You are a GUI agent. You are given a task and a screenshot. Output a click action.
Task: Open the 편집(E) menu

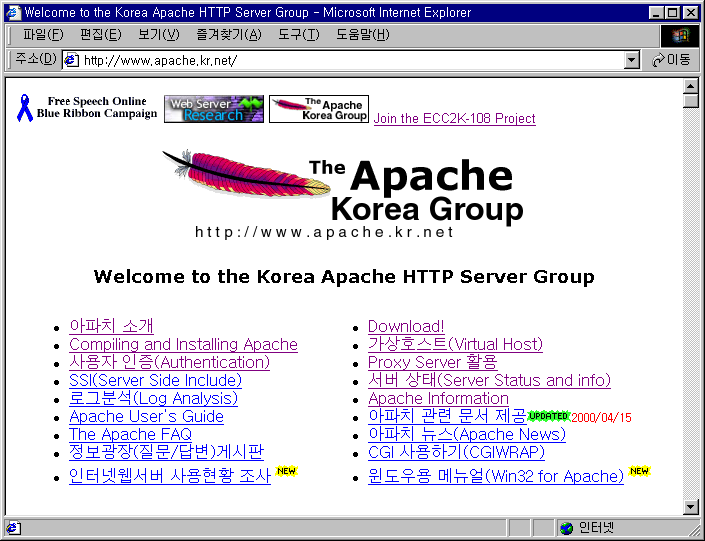[x=100, y=35]
